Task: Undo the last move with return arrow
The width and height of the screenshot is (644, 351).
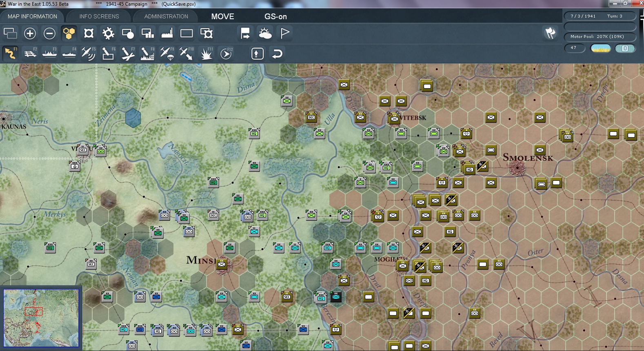Action: (277, 53)
